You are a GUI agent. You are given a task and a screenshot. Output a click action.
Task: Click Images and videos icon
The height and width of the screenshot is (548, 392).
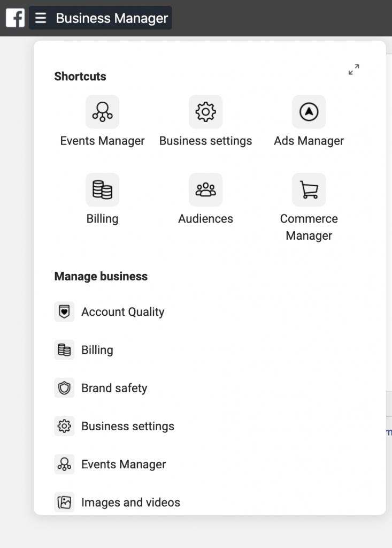(64, 502)
